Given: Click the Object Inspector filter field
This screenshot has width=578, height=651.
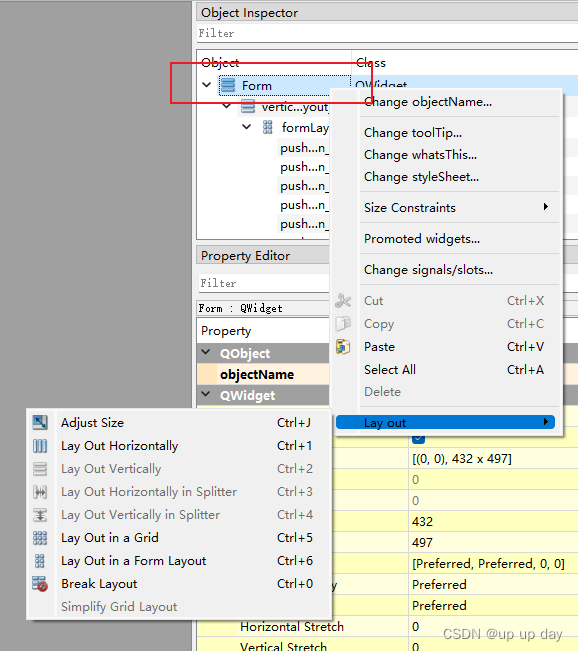Looking at the screenshot, I should coord(387,33).
